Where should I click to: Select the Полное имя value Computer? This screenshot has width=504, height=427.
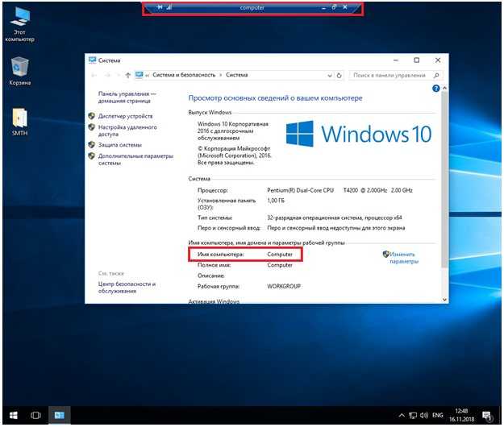pyautogui.click(x=280, y=265)
